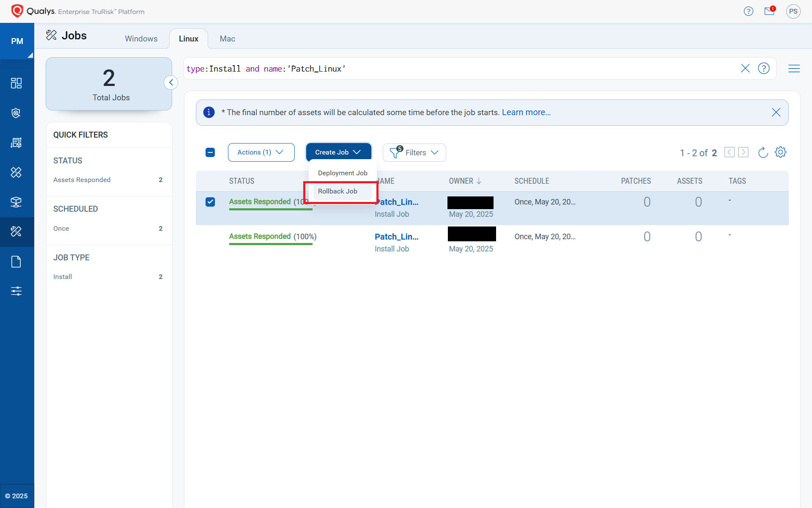Expand the Actions (1) dropdown
The width and height of the screenshot is (812, 508).
click(x=261, y=152)
